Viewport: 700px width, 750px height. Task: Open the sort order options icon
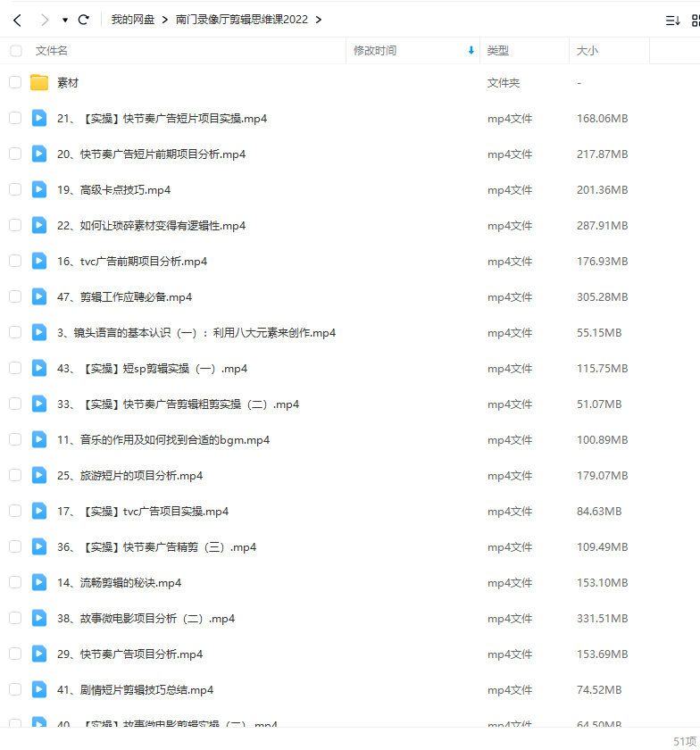[672, 20]
